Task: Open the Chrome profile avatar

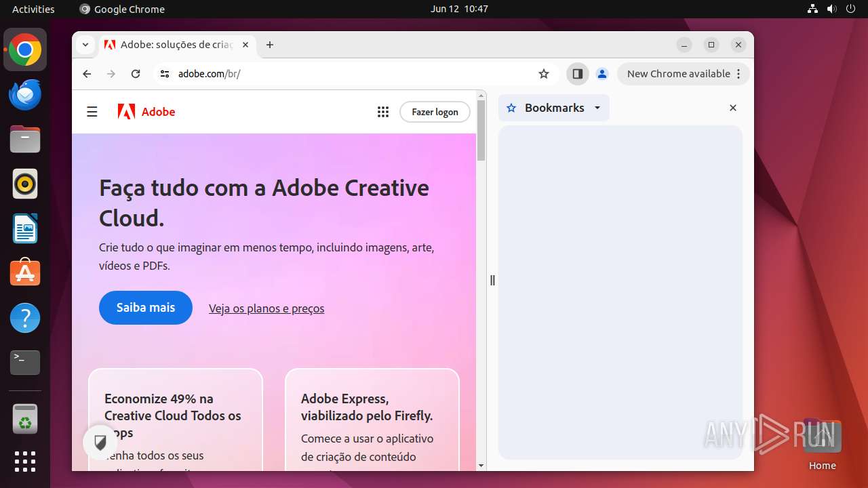Action: point(601,74)
